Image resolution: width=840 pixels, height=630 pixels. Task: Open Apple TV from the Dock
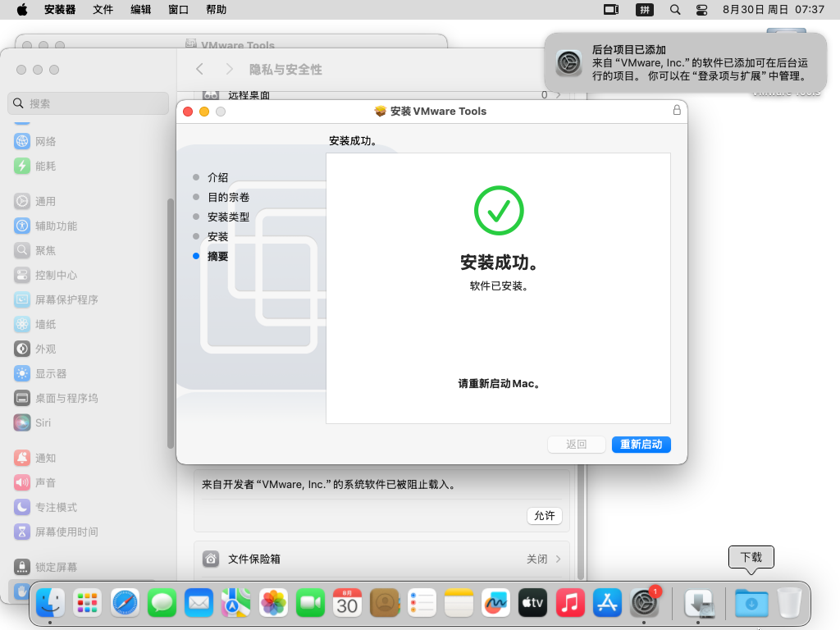pyautogui.click(x=533, y=603)
